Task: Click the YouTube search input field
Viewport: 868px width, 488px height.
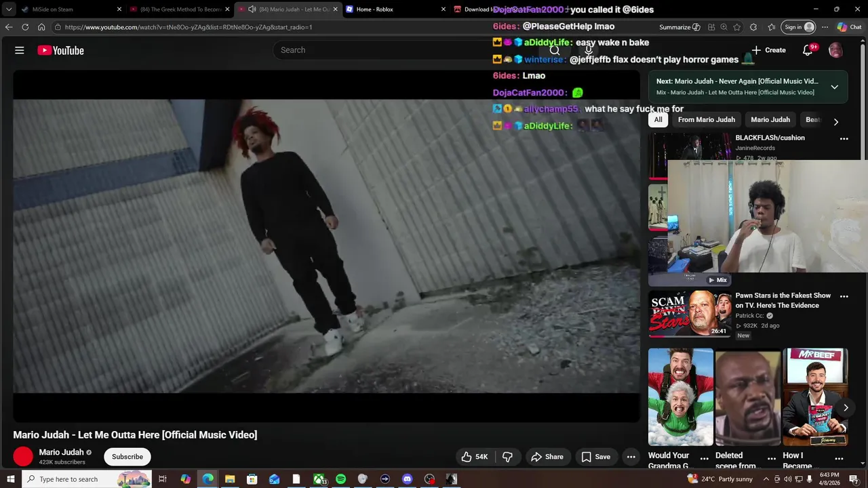Action: click(407, 50)
